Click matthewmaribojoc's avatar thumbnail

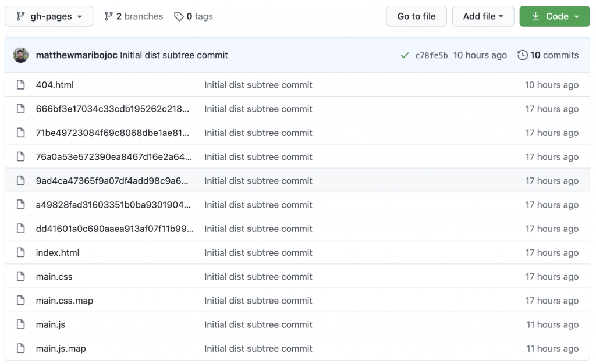coord(21,55)
